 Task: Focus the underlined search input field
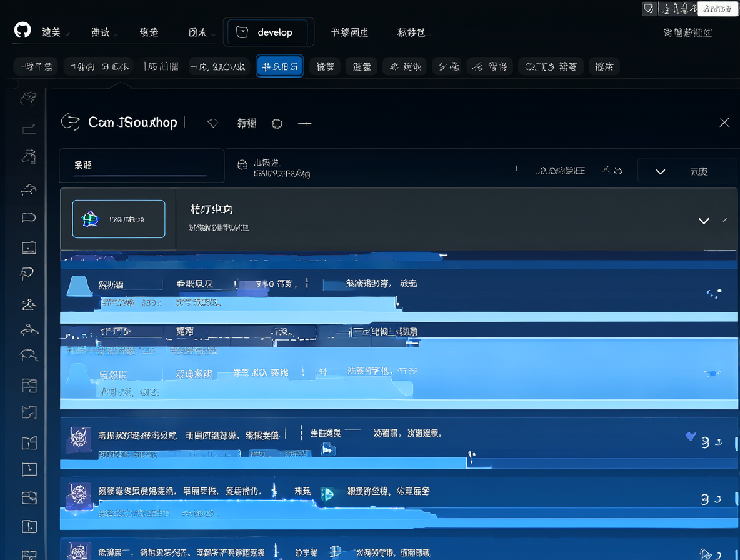[141, 166]
